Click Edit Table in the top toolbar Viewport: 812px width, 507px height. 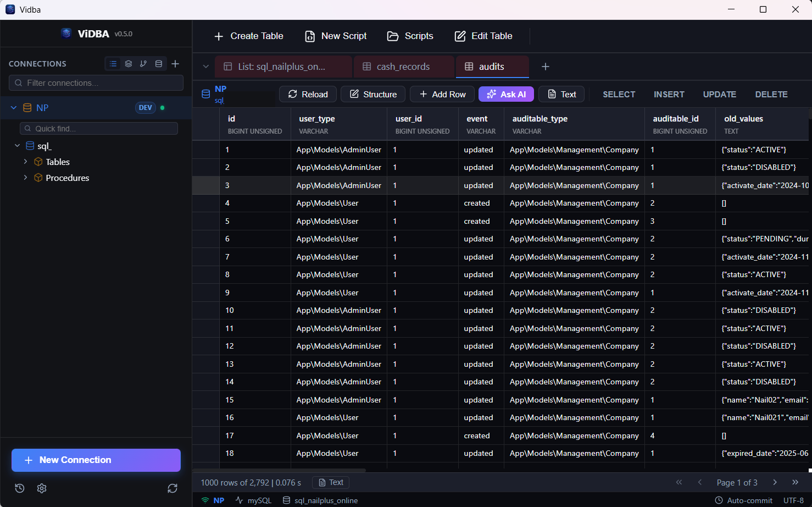[483, 36]
